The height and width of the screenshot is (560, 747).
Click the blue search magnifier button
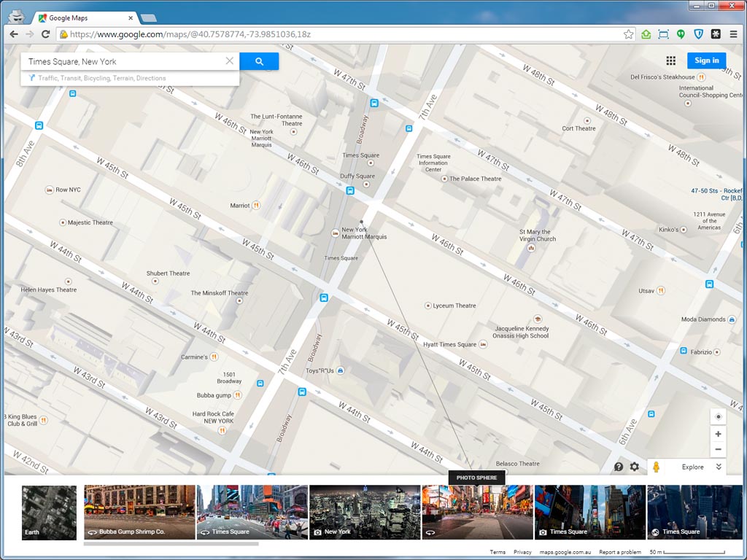point(259,62)
